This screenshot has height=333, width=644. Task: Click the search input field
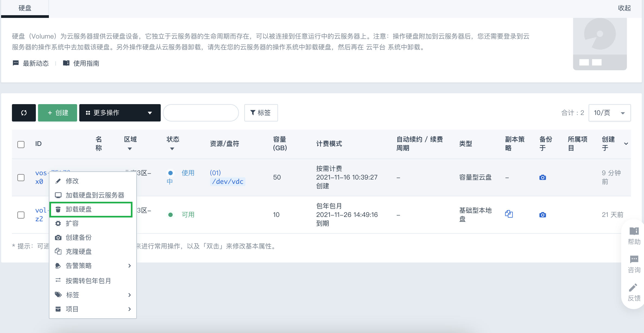point(201,113)
